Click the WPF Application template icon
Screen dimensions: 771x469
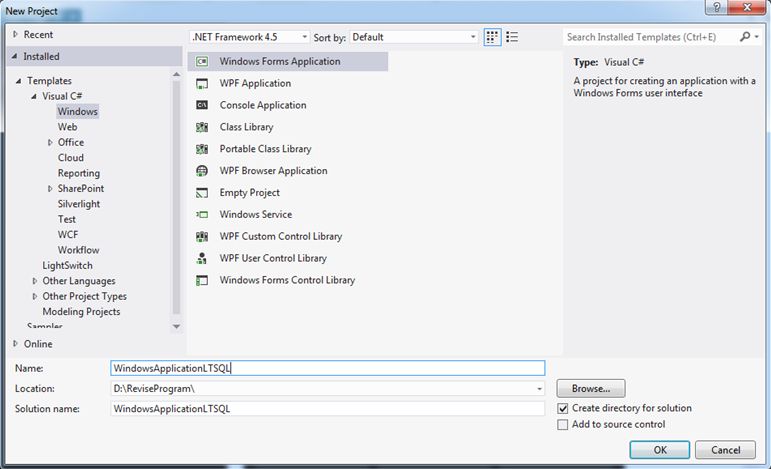click(202, 84)
